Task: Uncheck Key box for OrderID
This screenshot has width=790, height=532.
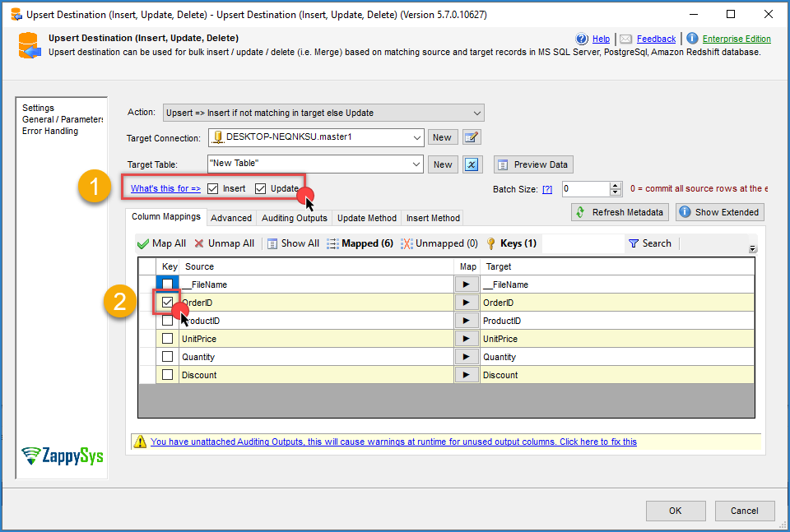Action: (x=167, y=303)
